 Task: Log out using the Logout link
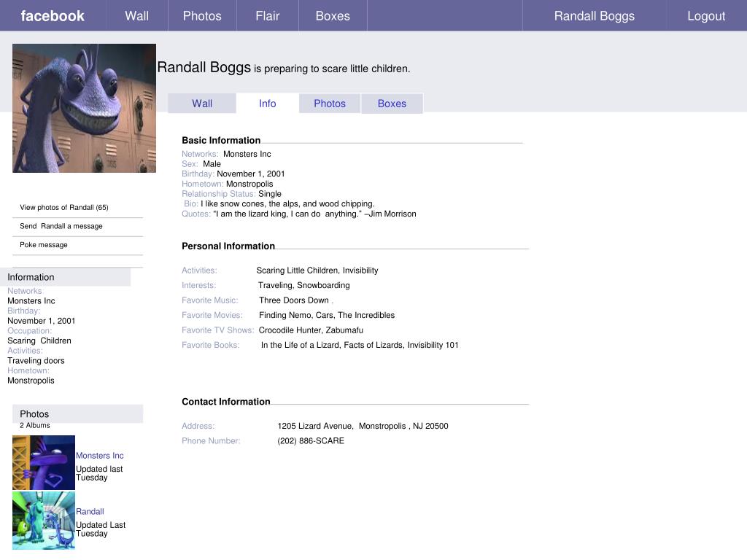pos(705,16)
